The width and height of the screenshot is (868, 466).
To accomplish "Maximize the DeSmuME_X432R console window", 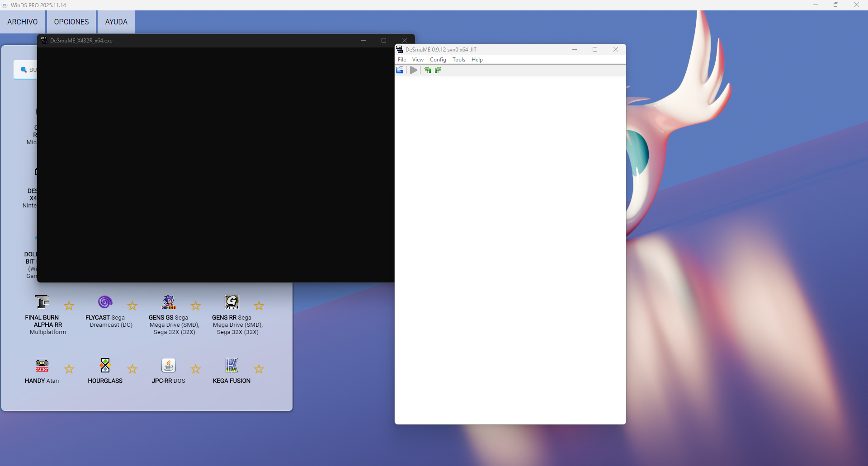I will tap(384, 40).
